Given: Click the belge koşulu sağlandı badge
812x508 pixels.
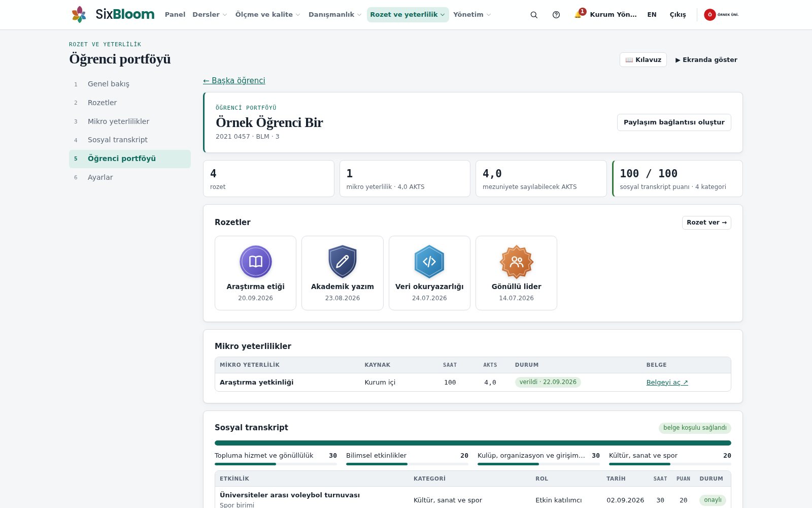Looking at the screenshot, I should point(695,428).
